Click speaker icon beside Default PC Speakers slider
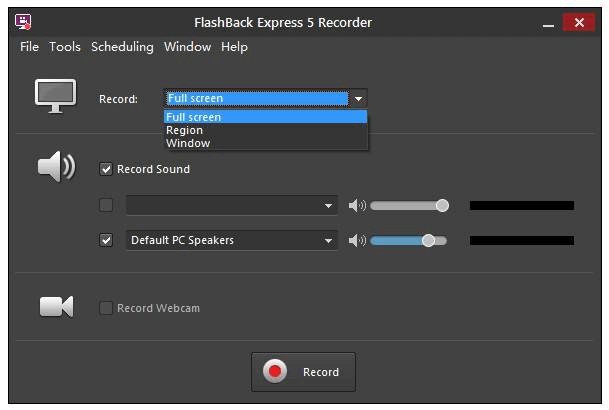Image resolution: width=609 pixels, height=410 pixels. (x=357, y=240)
